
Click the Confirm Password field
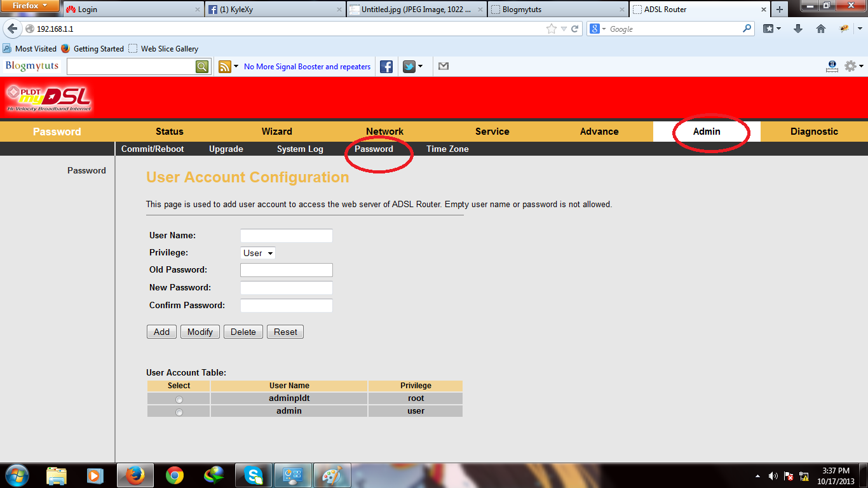point(287,306)
